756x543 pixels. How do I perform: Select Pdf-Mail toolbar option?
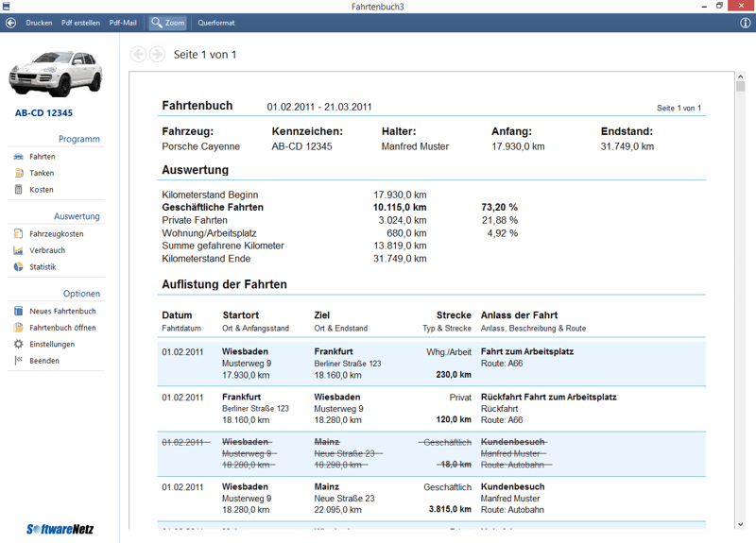pos(123,23)
